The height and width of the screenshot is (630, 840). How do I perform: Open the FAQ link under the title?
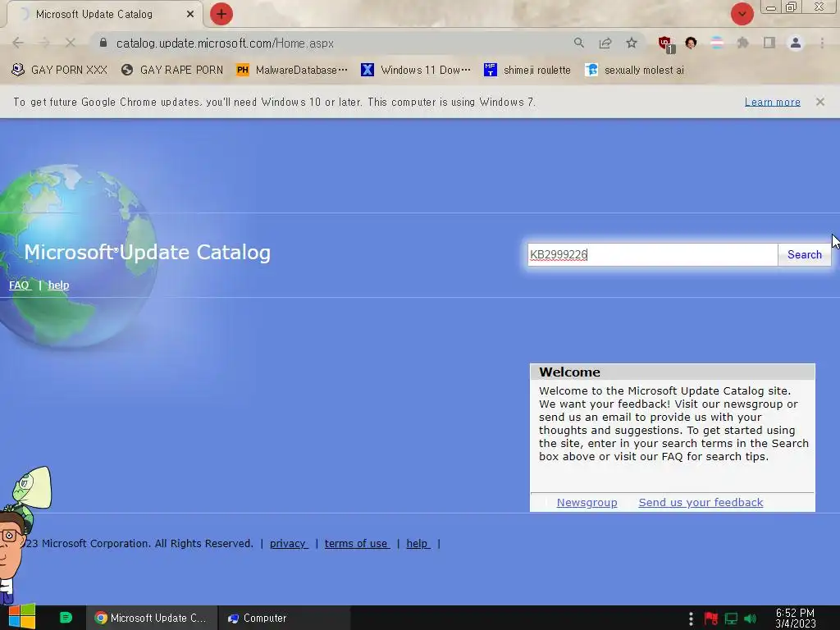click(x=20, y=285)
